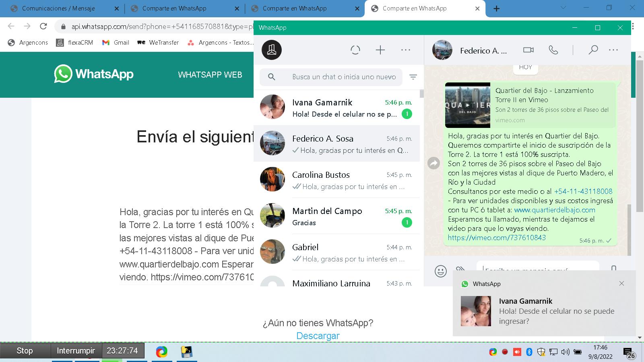Open Carolina Bustos chat
This screenshot has width=644, height=362.
click(x=336, y=180)
